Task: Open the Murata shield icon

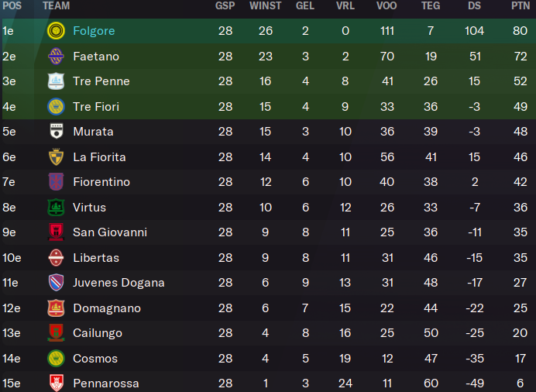Action: 56,132
